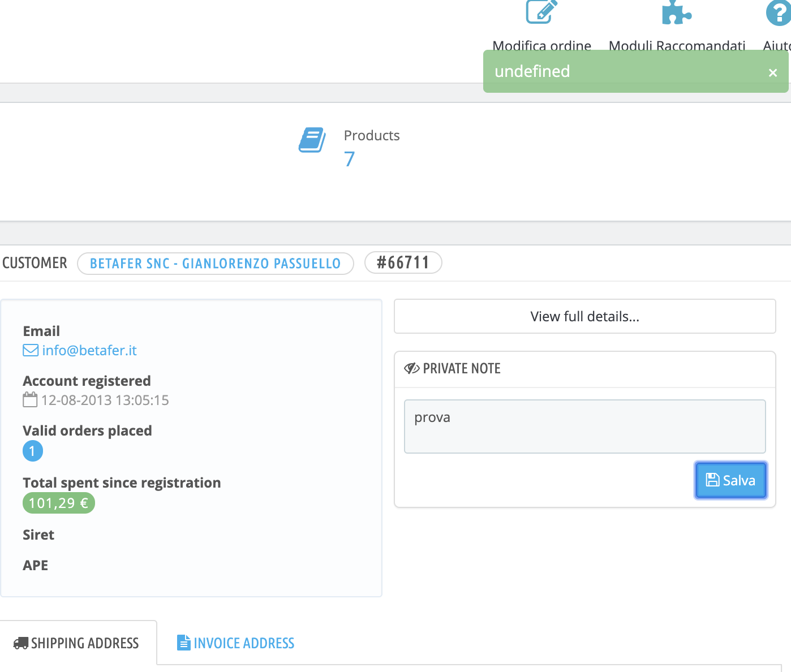Save the private note with Salva
This screenshot has width=791, height=672.
(730, 480)
